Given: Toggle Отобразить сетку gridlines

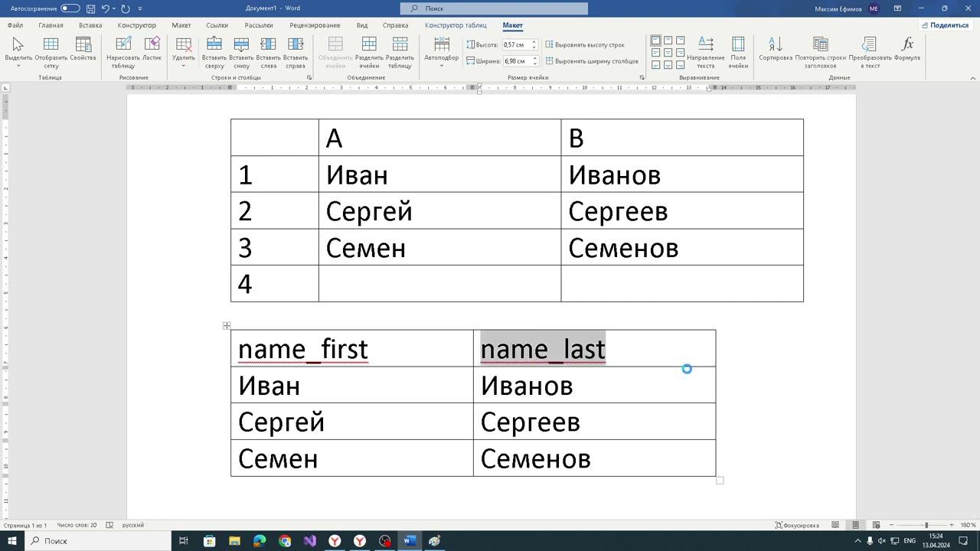Looking at the screenshot, I should (51, 52).
